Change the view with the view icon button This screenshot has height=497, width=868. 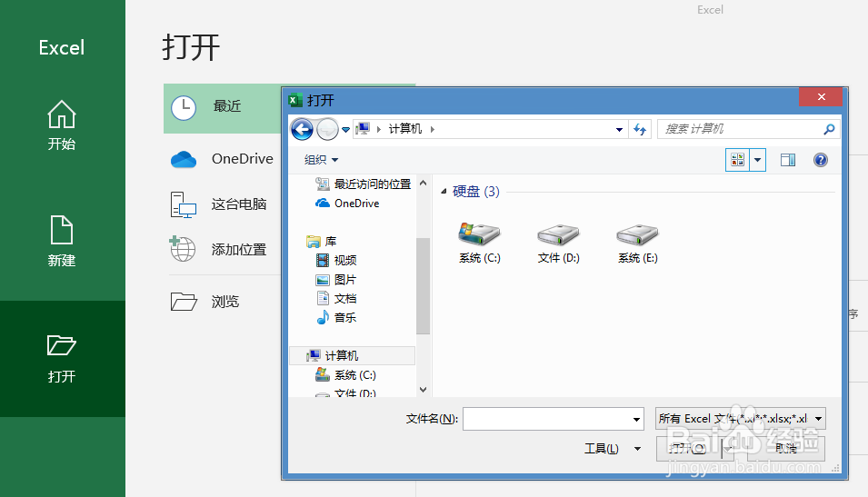(x=737, y=160)
